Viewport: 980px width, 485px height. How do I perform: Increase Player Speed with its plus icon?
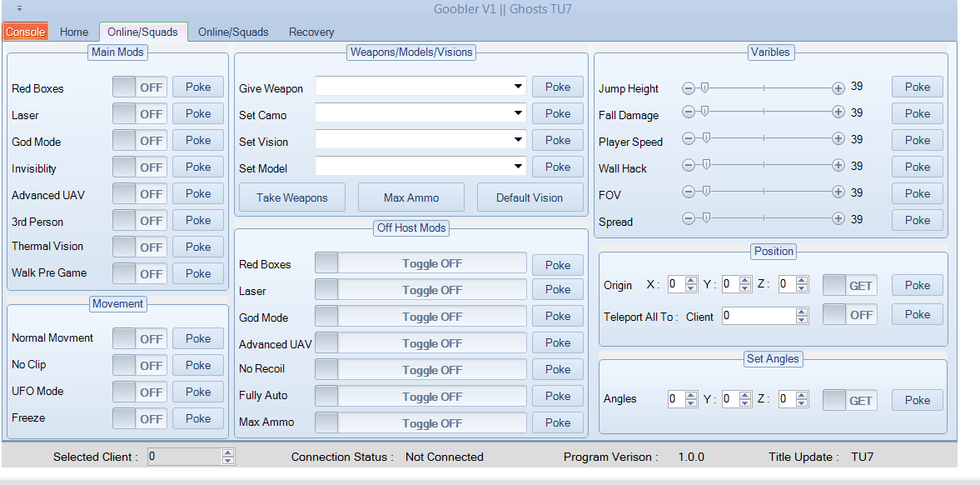838,138
